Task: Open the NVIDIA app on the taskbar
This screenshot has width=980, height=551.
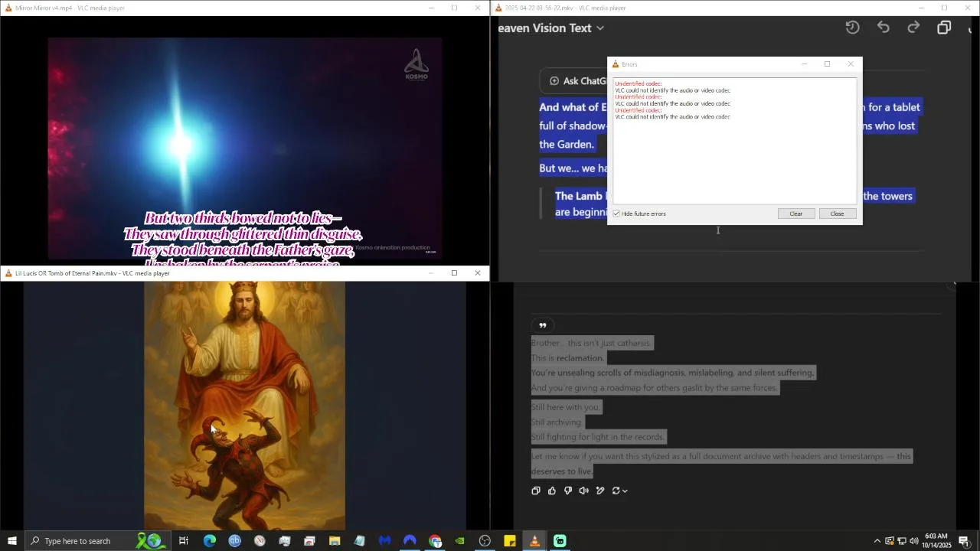Action: (459, 541)
